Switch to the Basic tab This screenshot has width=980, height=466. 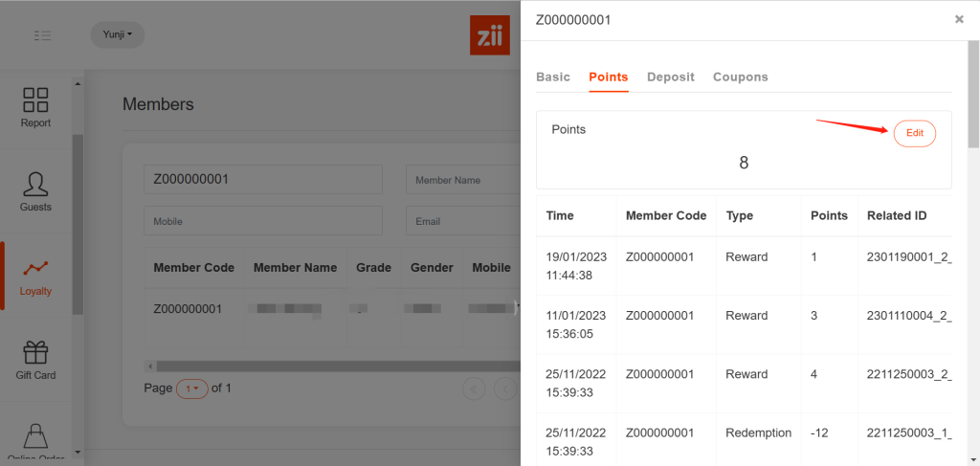pyautogui.click(x=553, y=77)
